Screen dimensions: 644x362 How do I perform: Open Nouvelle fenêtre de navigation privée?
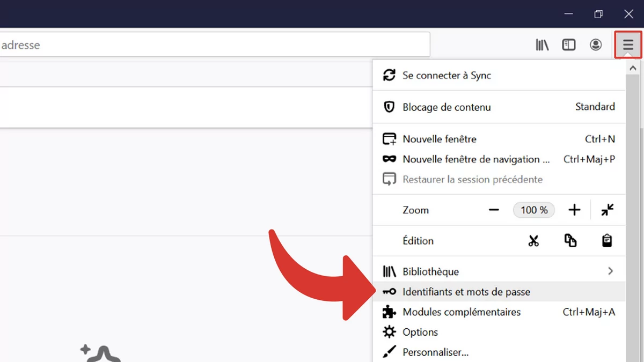click(476, 159)
